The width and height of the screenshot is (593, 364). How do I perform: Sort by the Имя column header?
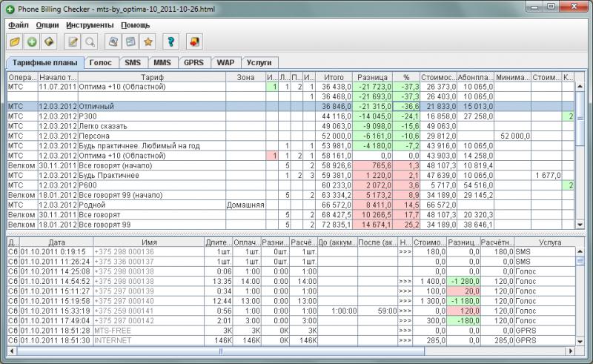tap(149, 242)
